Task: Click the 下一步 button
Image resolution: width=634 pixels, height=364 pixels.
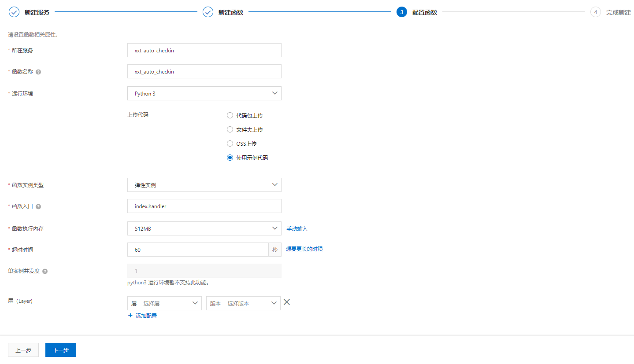Action: click(61, 350)
